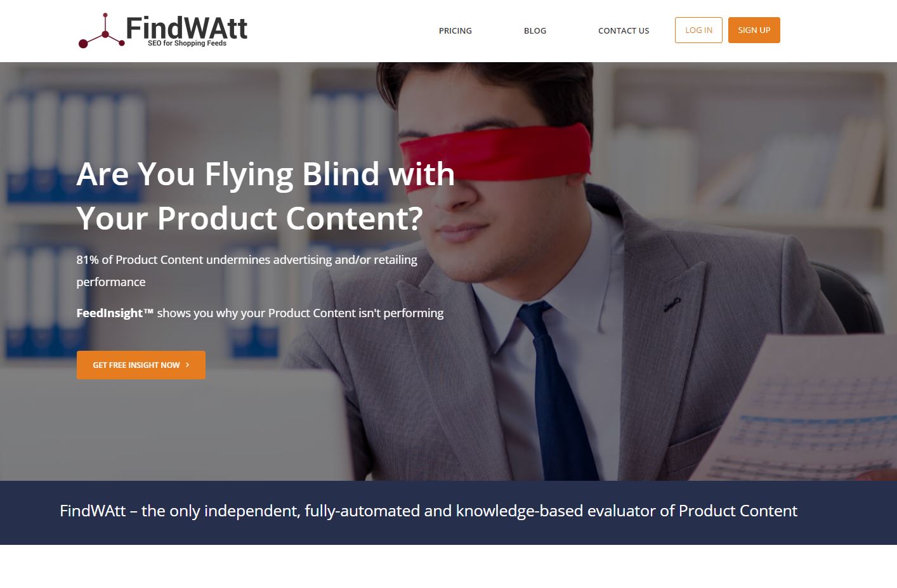This screenshot has height=588, width=897.
Task: Click the LOG IN outlined button
Action: (x=698, y=30)
